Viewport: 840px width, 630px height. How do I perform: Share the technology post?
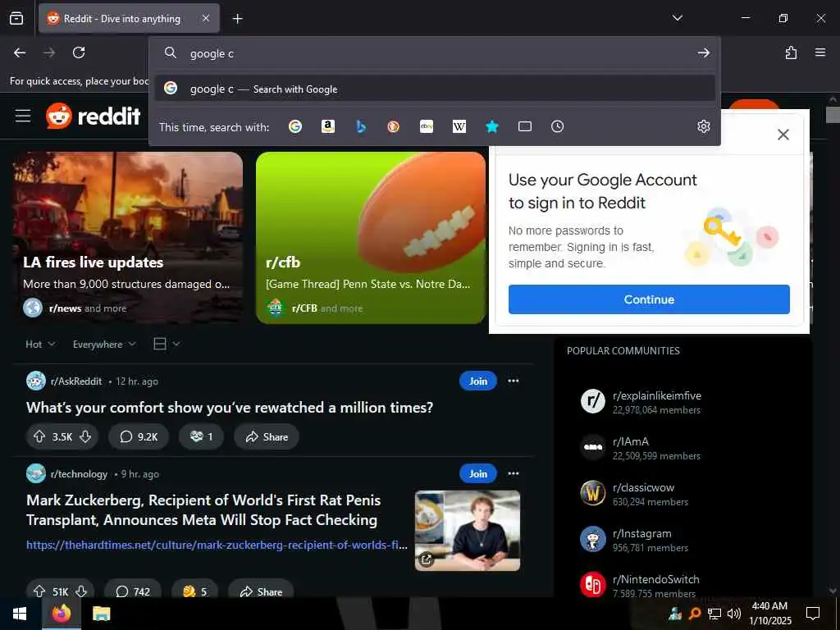(261, 588)
